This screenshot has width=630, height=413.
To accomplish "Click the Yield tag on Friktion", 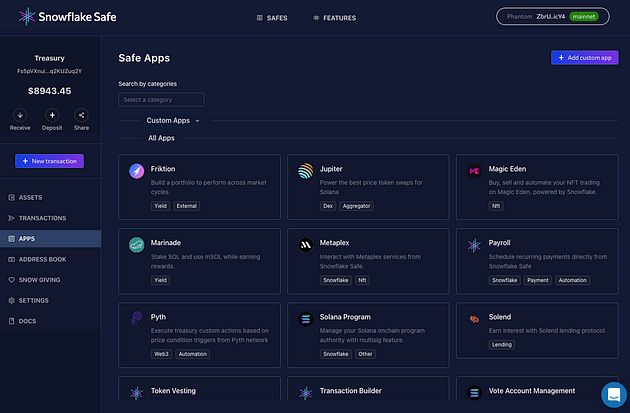I will click(160, 206).
